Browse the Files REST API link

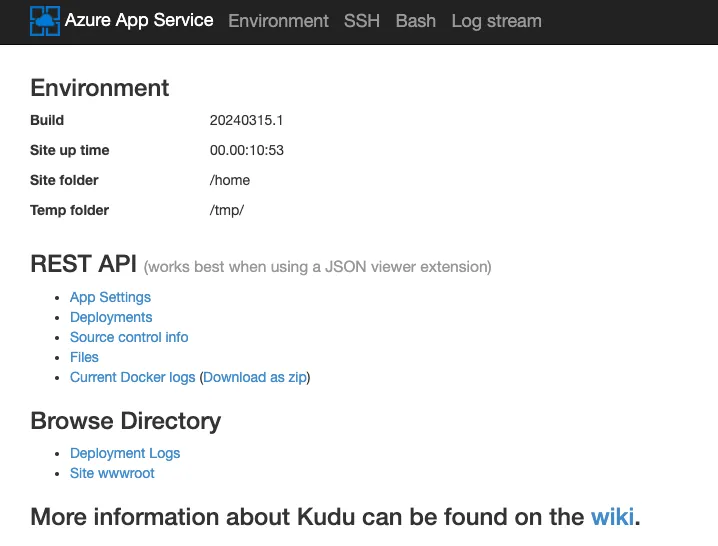[84, 357]
